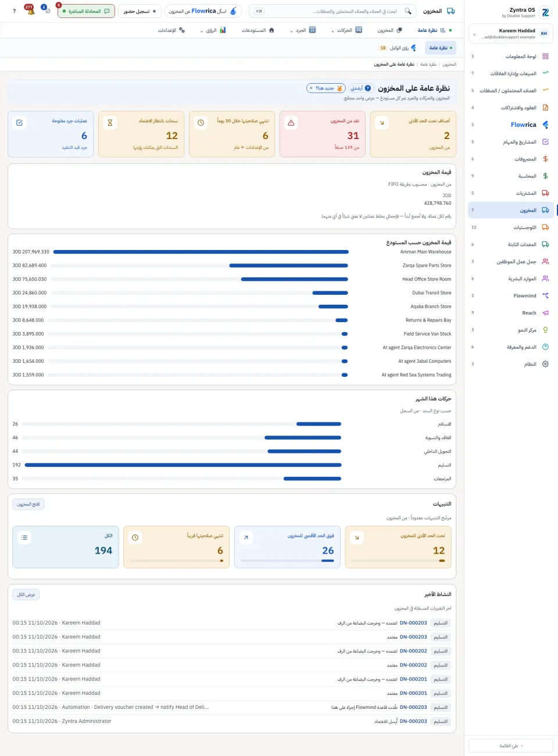Screen dimensions: 558x756
Task: Click the المصروفات expenses dollar icon
Action: 545,159
